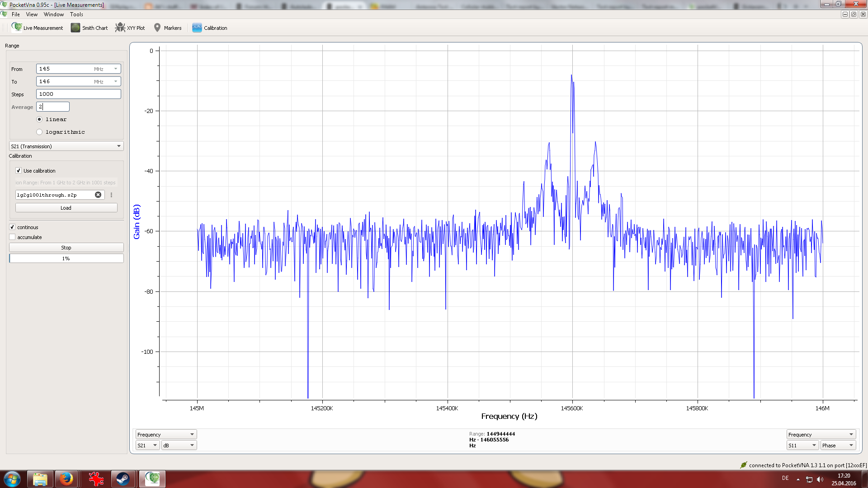Click Range value 144944444 text

pos(500,434)
